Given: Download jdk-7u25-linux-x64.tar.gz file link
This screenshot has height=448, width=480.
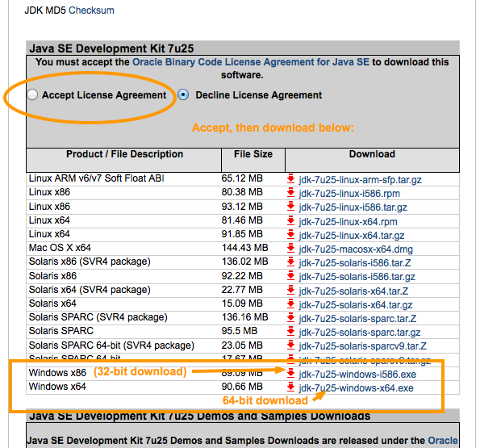Looking at the screenshot, I should point(352,236).
